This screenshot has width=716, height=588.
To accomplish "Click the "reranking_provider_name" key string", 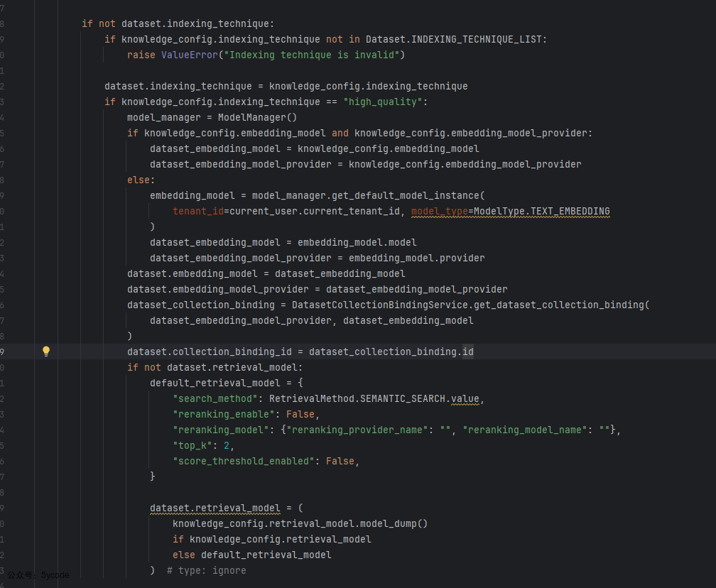I will [357, 430].
